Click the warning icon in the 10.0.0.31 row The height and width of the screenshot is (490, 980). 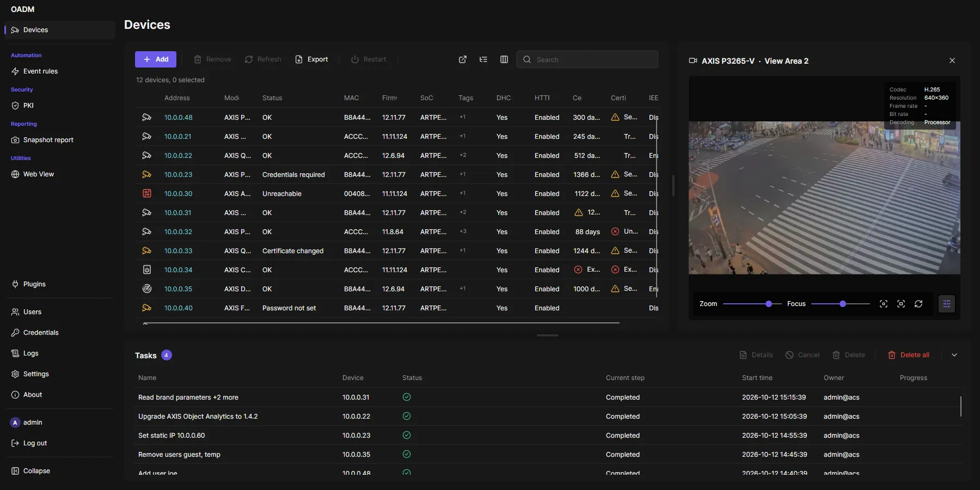pos(579,212)
